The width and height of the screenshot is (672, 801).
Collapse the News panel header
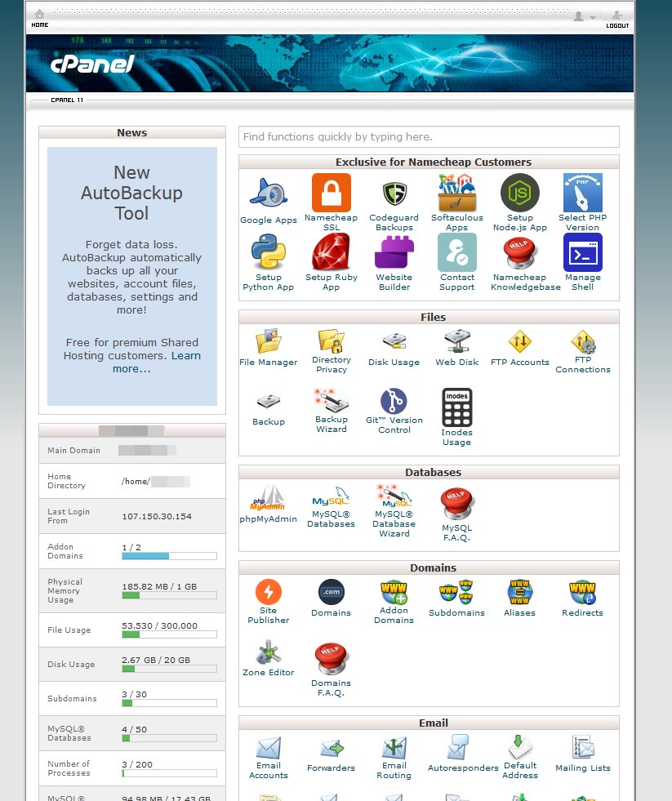[x=131, y=133]
